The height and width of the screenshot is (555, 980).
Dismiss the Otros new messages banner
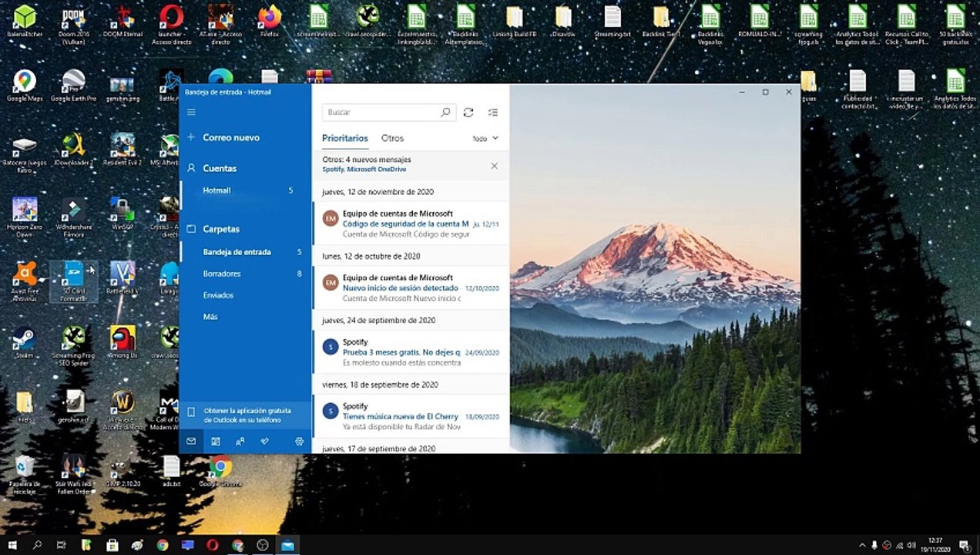(x=494, y=166)
